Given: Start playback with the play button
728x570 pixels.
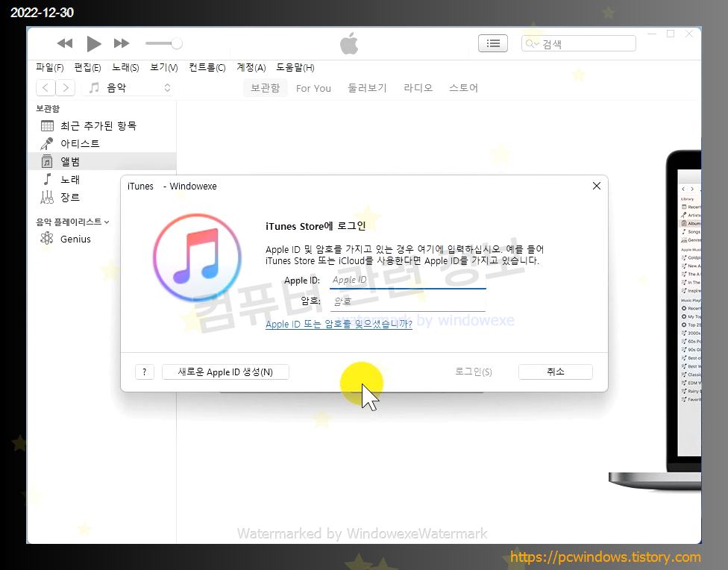Looking at the screenshot, I should click(93, 44).
